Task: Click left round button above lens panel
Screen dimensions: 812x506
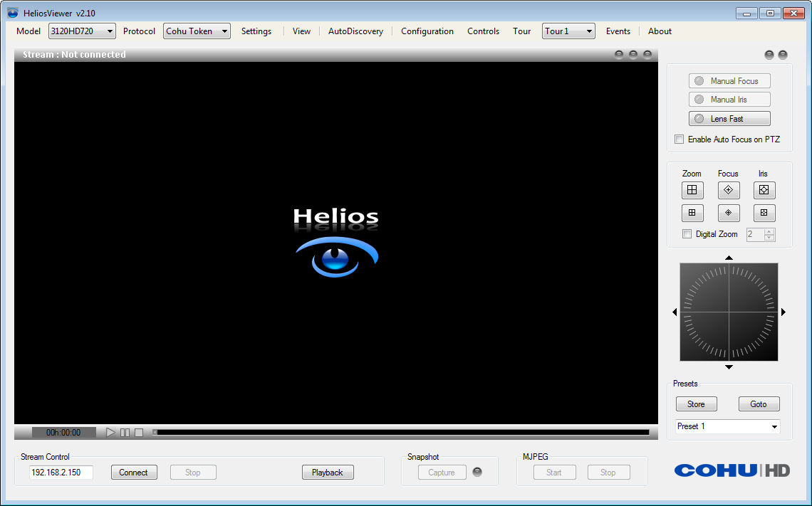Action: (x=769, y=54)
